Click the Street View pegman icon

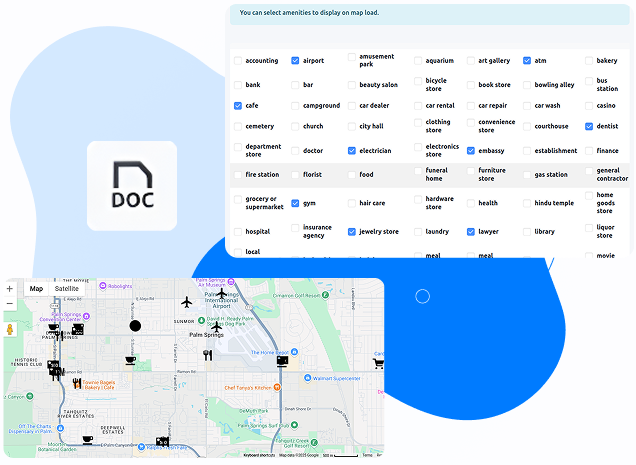10,328
